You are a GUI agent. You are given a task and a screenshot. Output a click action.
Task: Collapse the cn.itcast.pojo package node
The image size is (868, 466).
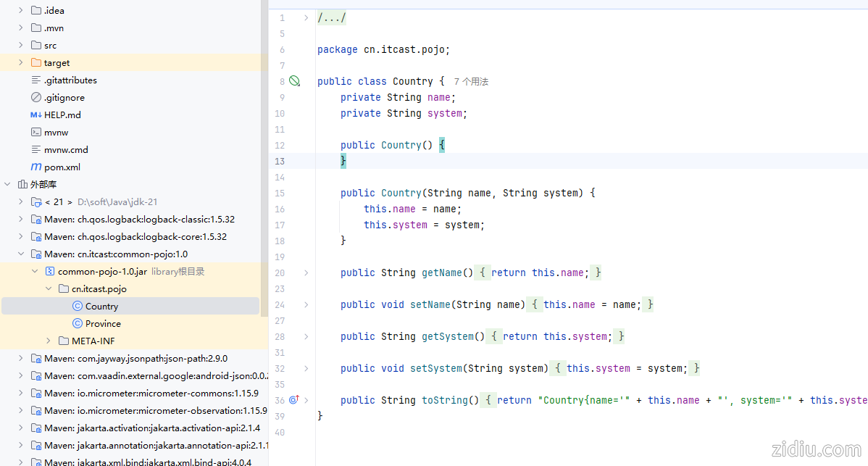tap(49, 288)
